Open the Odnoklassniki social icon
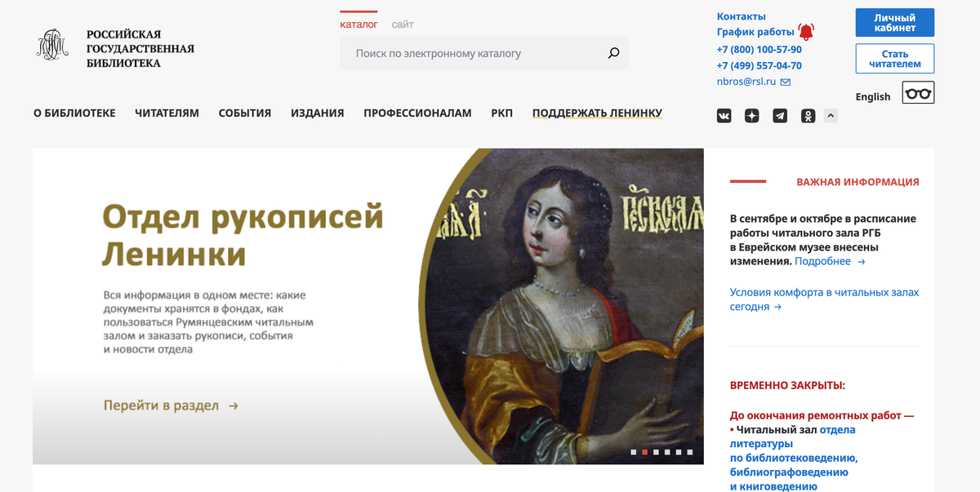Viewport: 980px width, 492px height. point(808,116)
